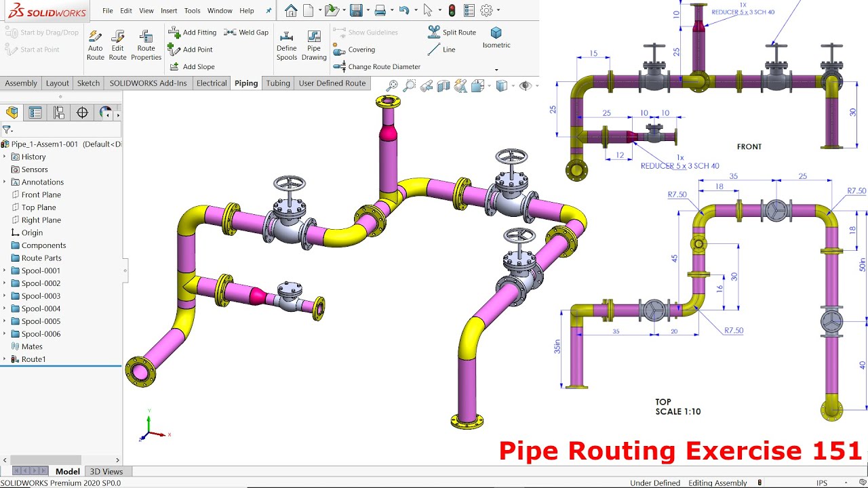The image size is (868, 488).
Task: Expand the Annotations folder
Action: 5,182
